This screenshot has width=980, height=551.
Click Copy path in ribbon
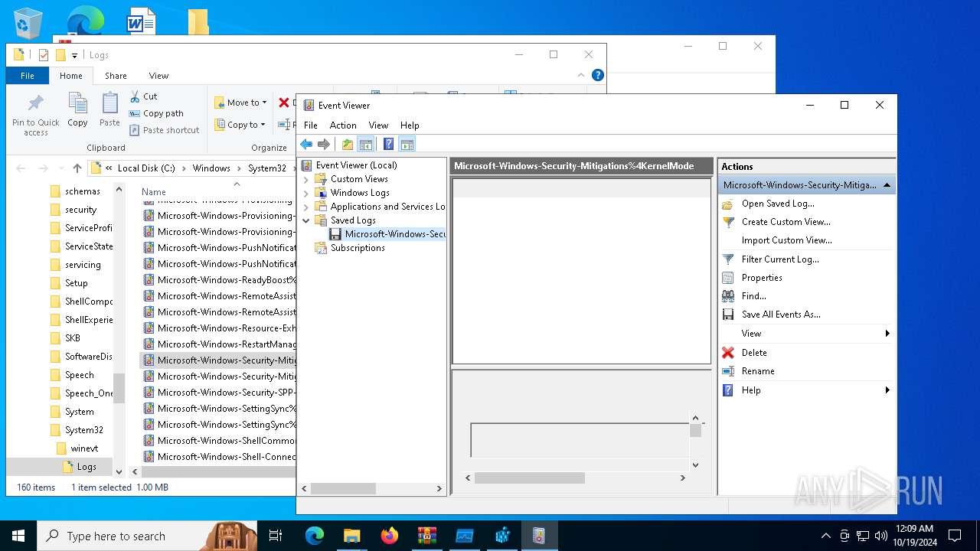coord(156,113)
